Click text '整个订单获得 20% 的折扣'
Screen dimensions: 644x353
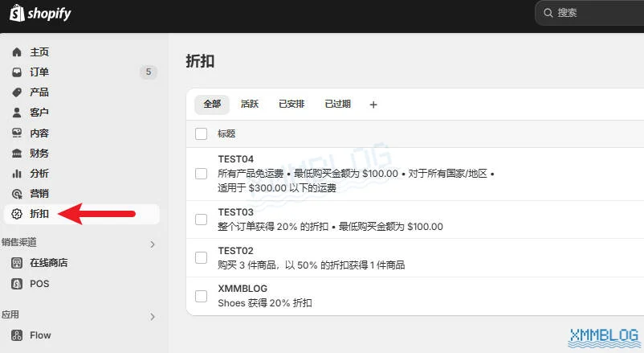pos(273,227)
